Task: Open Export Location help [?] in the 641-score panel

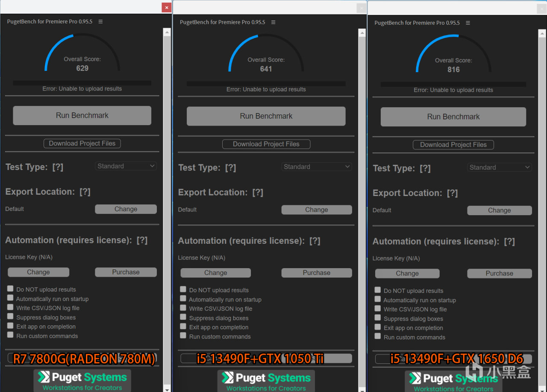Action: pos(258,192)
